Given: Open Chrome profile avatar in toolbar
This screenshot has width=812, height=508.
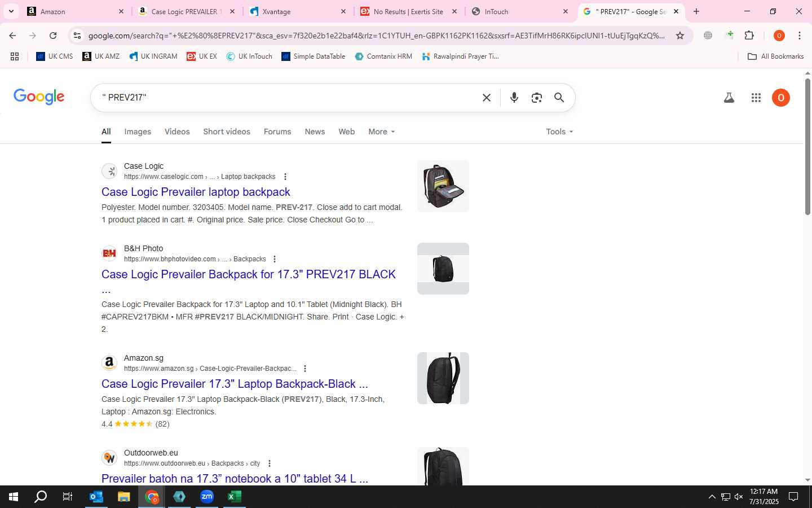Looking at the screenshot, I should (x=779, y=36).
